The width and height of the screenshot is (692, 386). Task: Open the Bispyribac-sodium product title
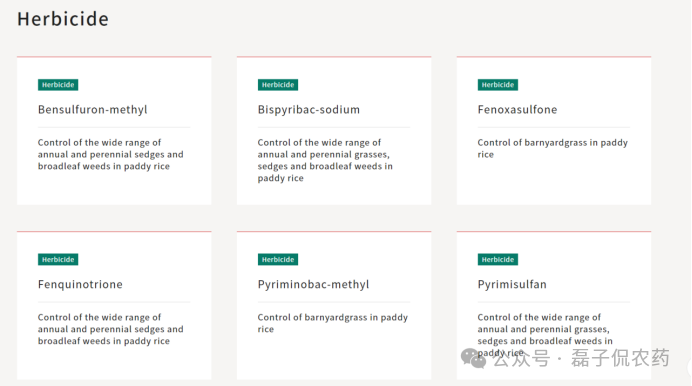(308, 109)
